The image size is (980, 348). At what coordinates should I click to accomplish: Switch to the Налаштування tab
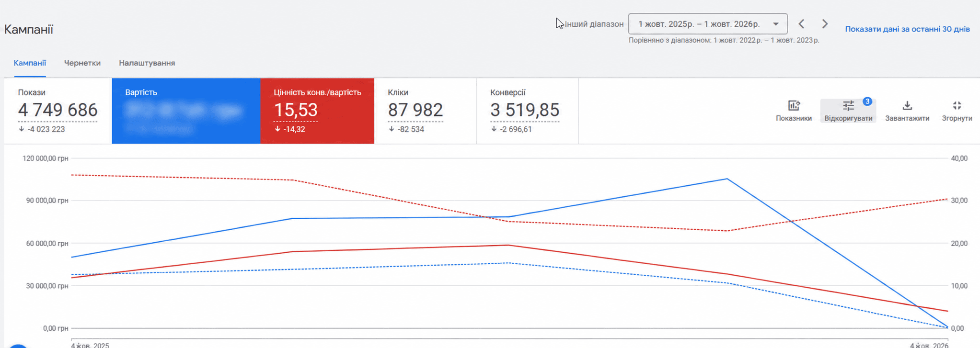click(x=147, y=63)
